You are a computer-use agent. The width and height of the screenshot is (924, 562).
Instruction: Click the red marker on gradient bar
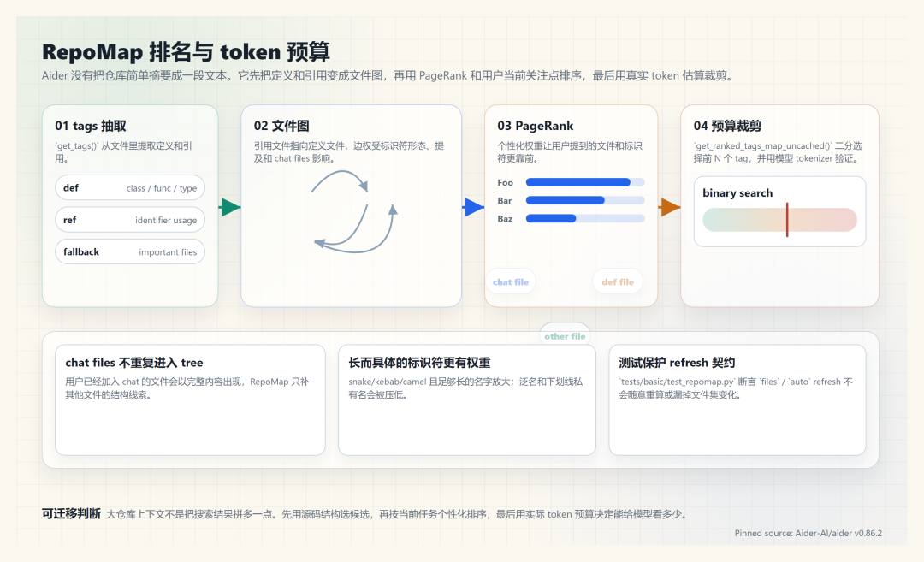(x=787, y=220)
